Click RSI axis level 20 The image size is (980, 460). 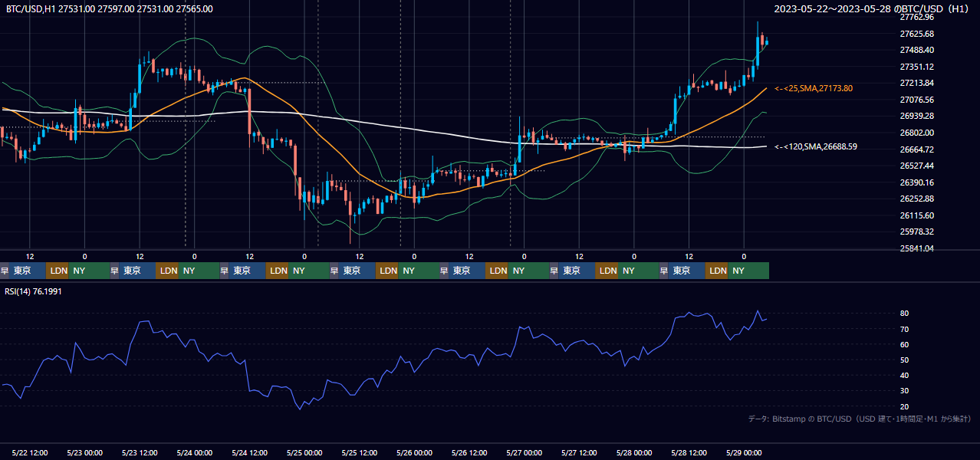pyautogui.click(x=905, y=406)
